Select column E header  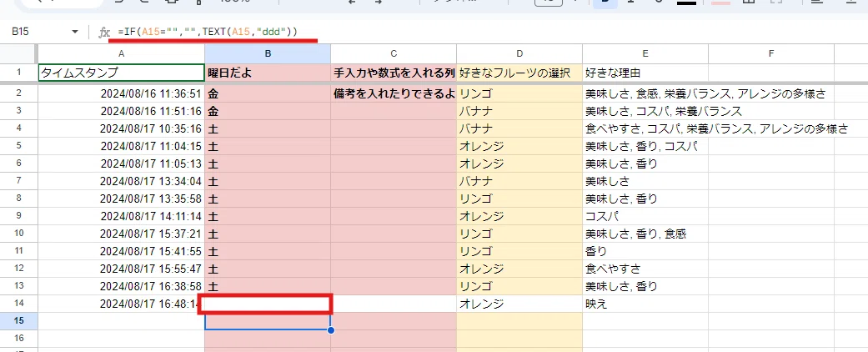645,53
